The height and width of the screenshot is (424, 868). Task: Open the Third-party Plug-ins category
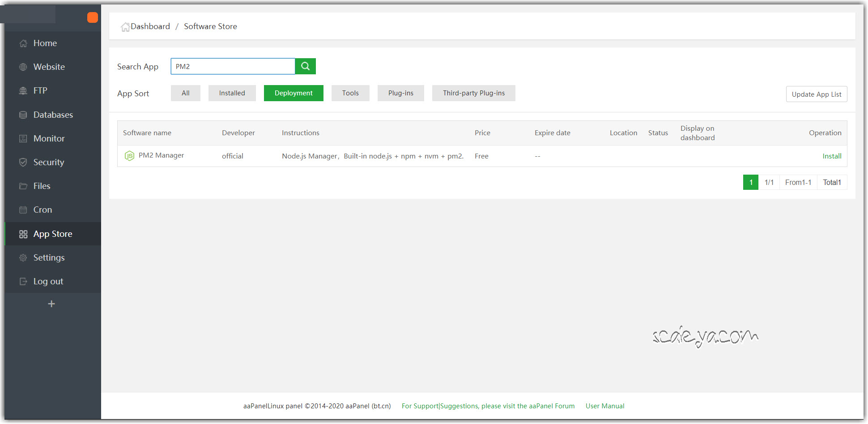coord(473,93)
